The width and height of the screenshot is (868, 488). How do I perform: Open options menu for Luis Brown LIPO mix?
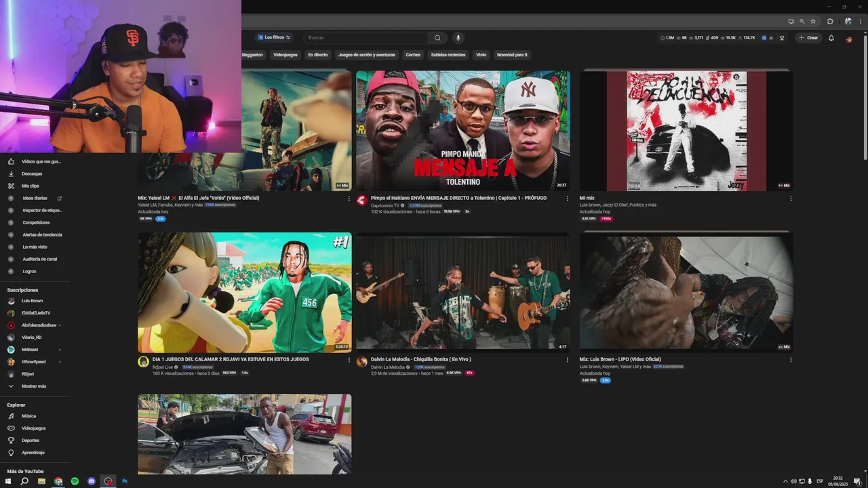(x=791, y=360)
